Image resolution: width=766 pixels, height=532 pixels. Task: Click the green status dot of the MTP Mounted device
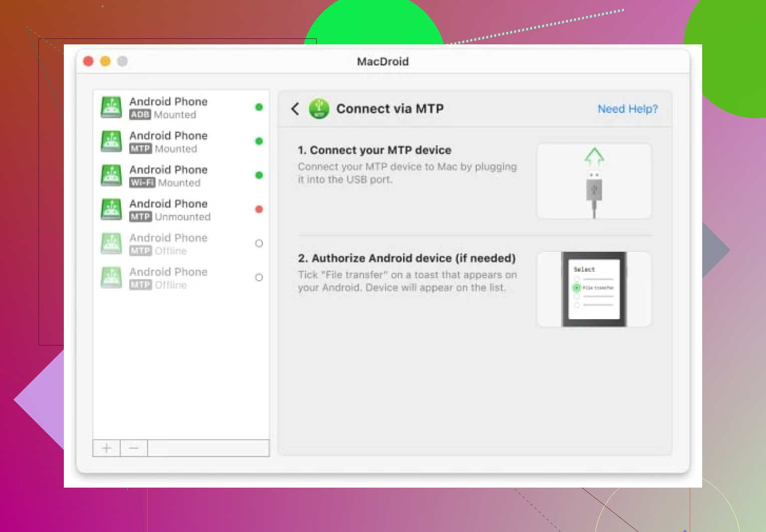click(x=259, y=141)
